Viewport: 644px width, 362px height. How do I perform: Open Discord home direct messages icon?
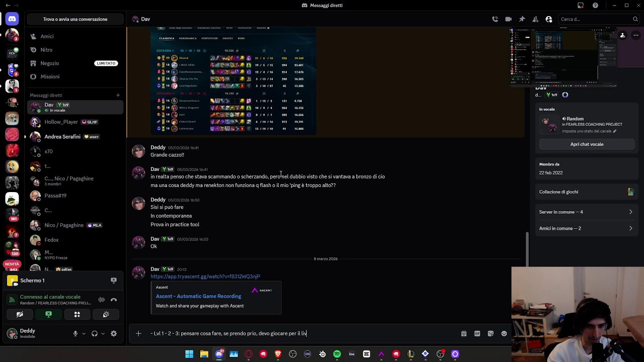[x=12, y=19]
